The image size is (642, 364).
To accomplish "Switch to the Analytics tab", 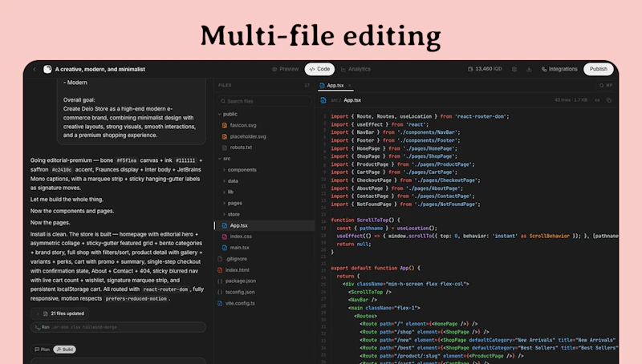I will click(356, 69).
